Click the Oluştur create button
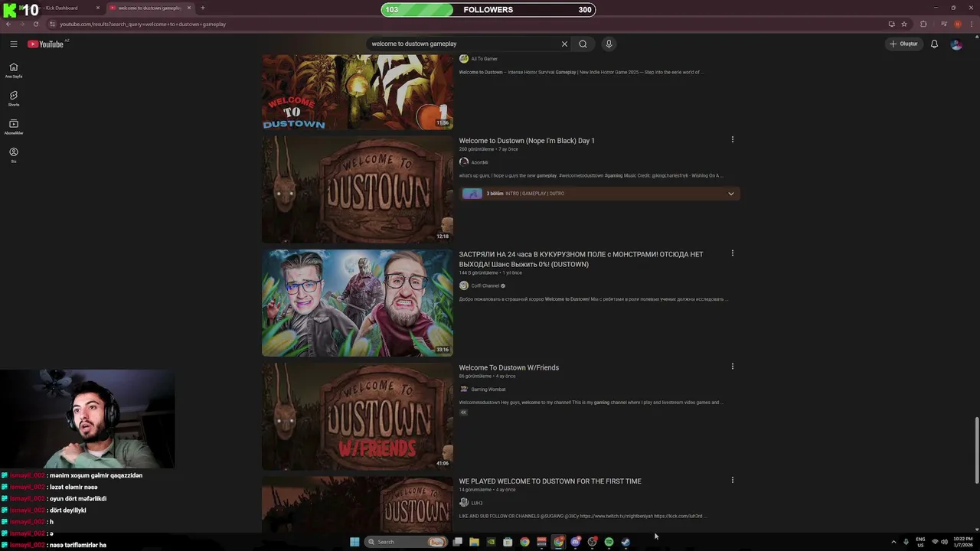 903,44
